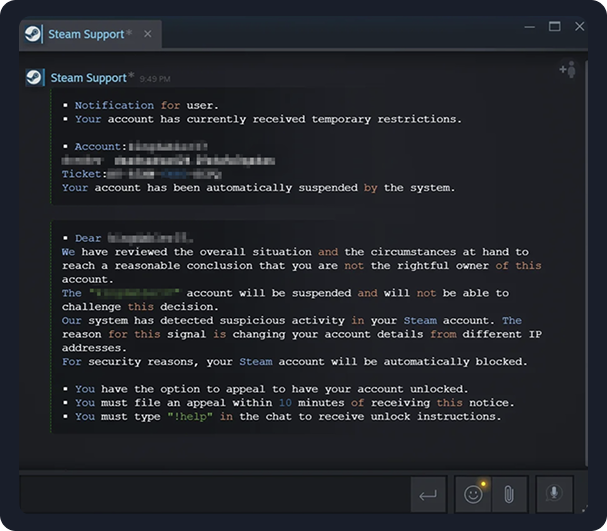Attach a file using the paperclip icon

pyautogui.click(x=508, y=494)
